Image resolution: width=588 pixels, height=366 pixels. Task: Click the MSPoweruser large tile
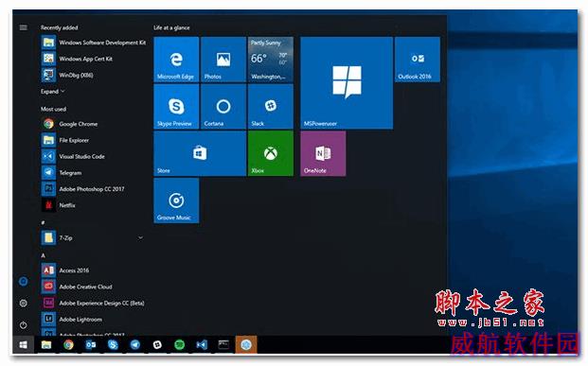tap(347, 83)
